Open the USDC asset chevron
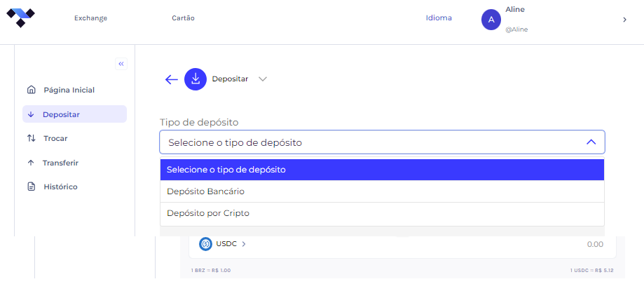Image resolution: width=644 pixels, height=284 pixels. [x=244, y=244]
